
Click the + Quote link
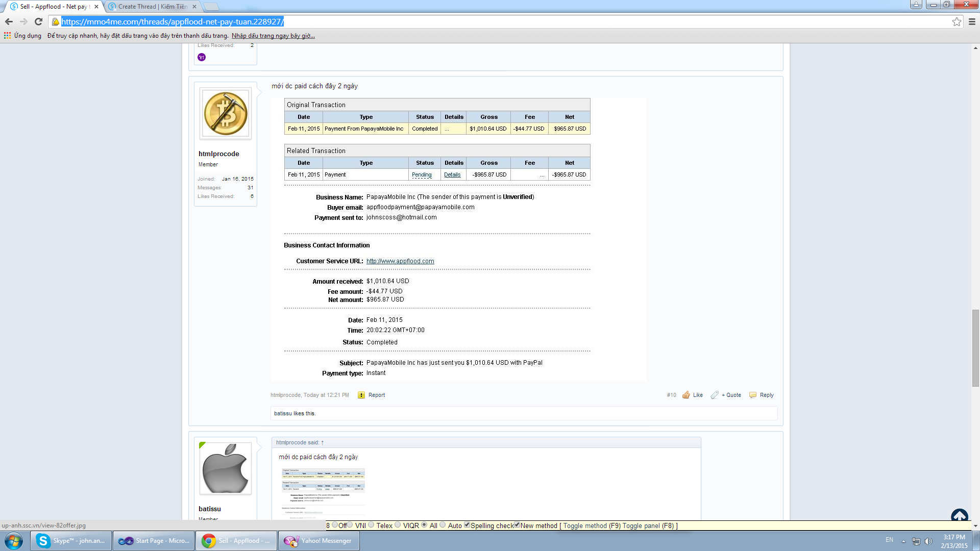point(731,395)
